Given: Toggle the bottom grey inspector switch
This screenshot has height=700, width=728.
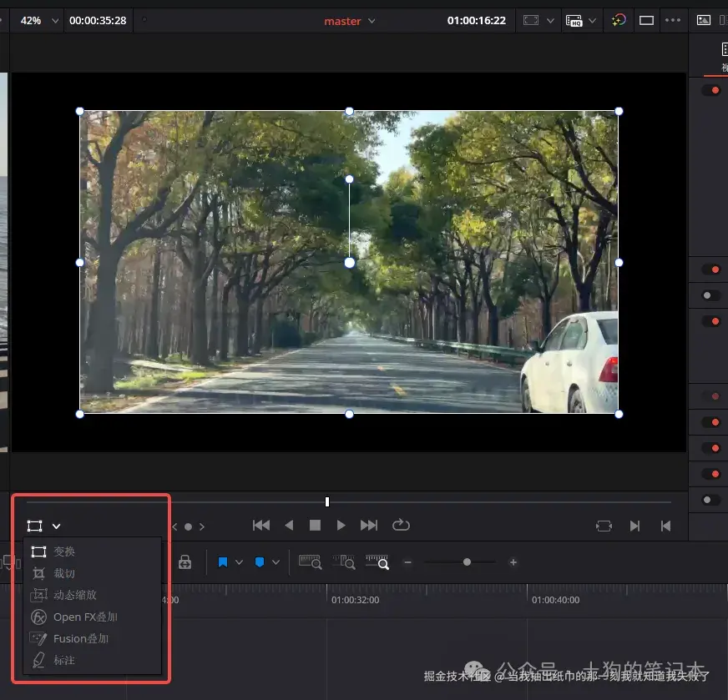Looking at the screenshot, I should point(711,500).
